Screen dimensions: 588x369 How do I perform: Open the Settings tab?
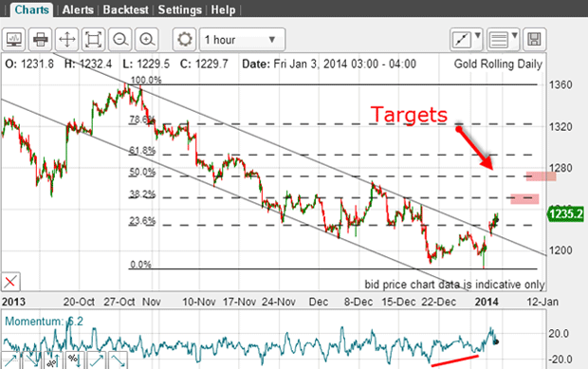click(179, 9)
